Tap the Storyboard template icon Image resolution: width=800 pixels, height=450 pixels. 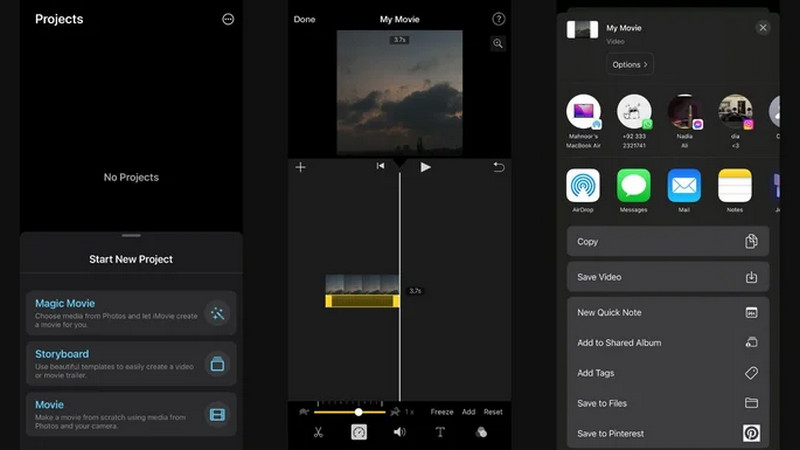point(217,364)
